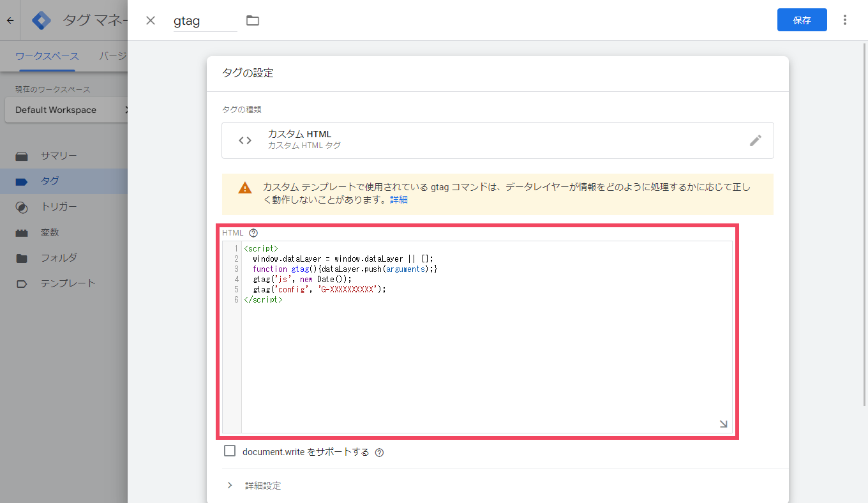Image resolution: width=868 pixels, height=503 pixels.
Task: Open 変数 in the sidebar
Action: pos(50,232)
